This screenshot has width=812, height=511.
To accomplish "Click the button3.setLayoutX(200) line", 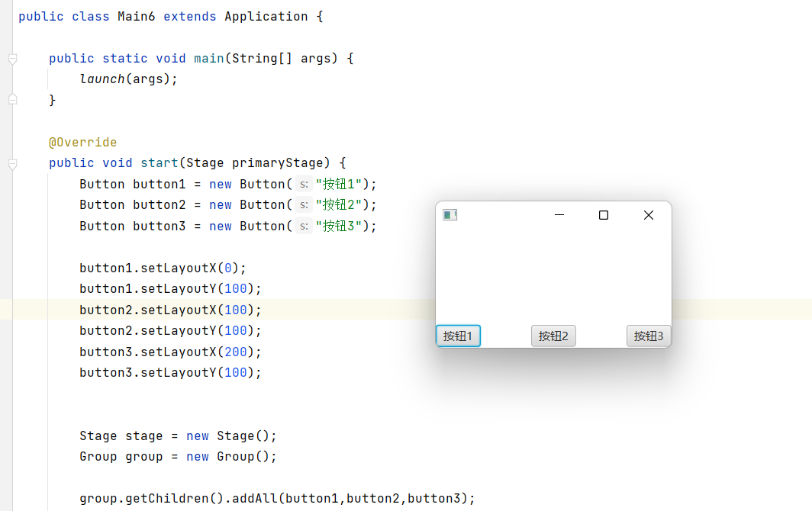I will tap(170, 352).
